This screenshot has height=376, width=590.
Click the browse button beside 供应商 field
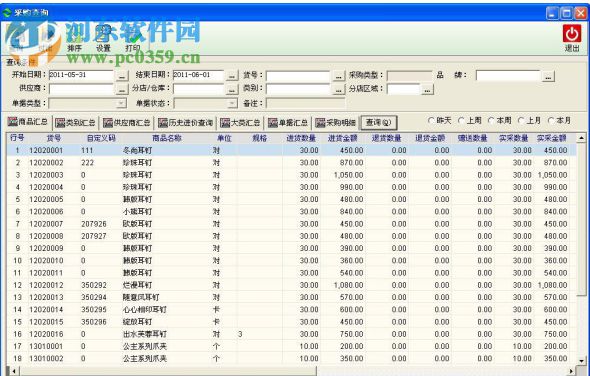[x=121, y=90]
